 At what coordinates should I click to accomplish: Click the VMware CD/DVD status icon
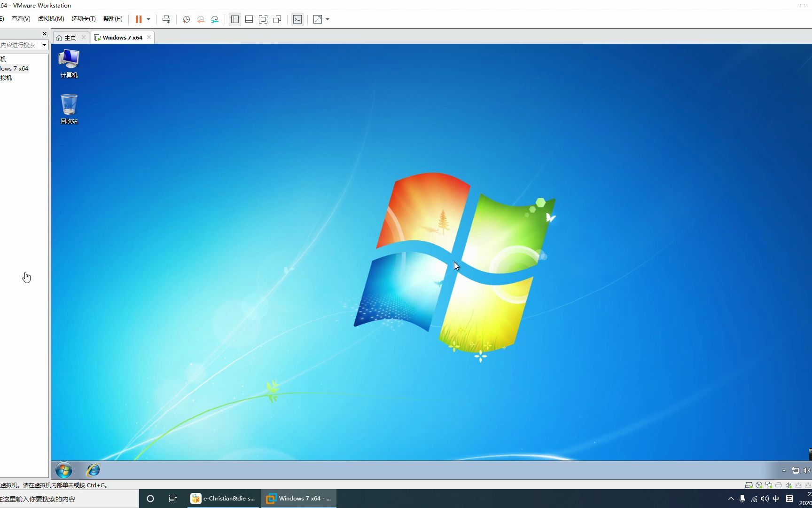(759, 485)
